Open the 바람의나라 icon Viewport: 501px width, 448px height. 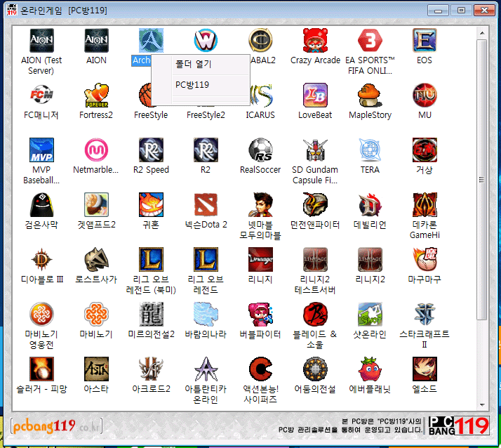[x=206, y=315]
